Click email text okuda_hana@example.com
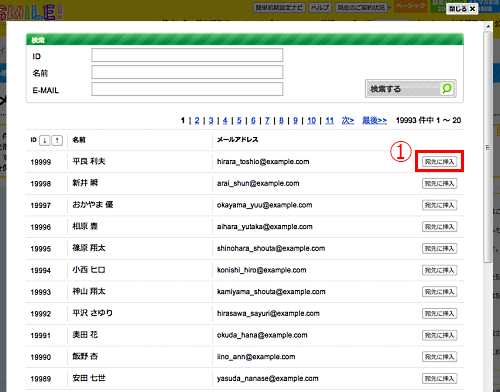Screen dimensions: 500x392 [x=262, y=335]
